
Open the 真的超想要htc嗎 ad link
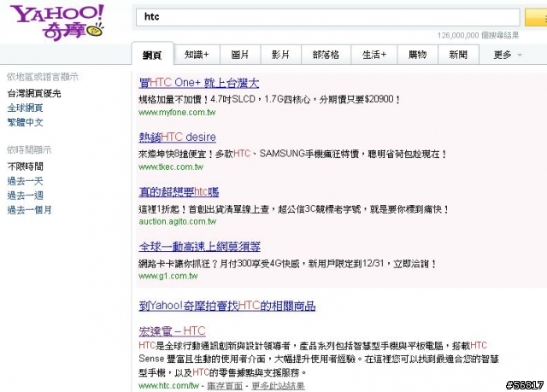coord(179,192)
